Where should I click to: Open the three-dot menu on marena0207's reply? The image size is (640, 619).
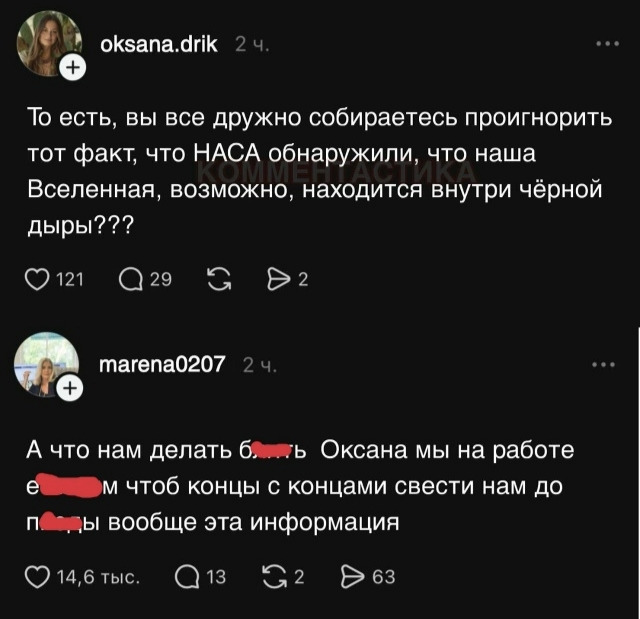604,365
